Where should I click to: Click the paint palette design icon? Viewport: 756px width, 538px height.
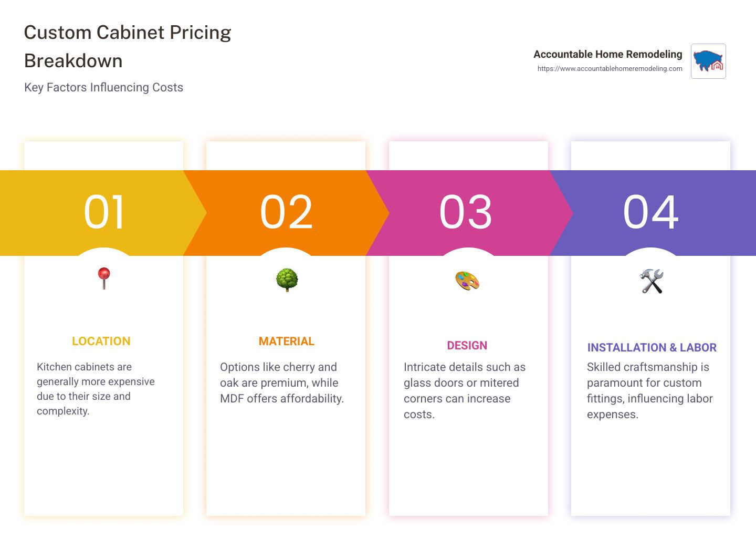click(x=467, y=281)
